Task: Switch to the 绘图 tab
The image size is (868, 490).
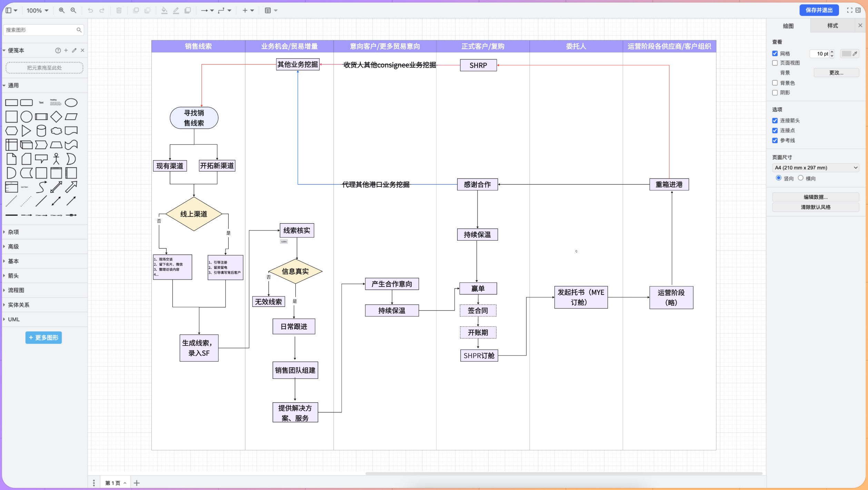Action: (x=788, y=26)
